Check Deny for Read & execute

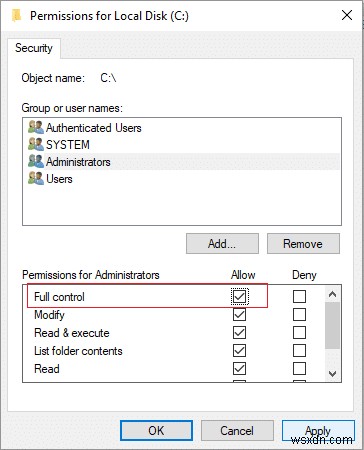click(x=299, y=332)
